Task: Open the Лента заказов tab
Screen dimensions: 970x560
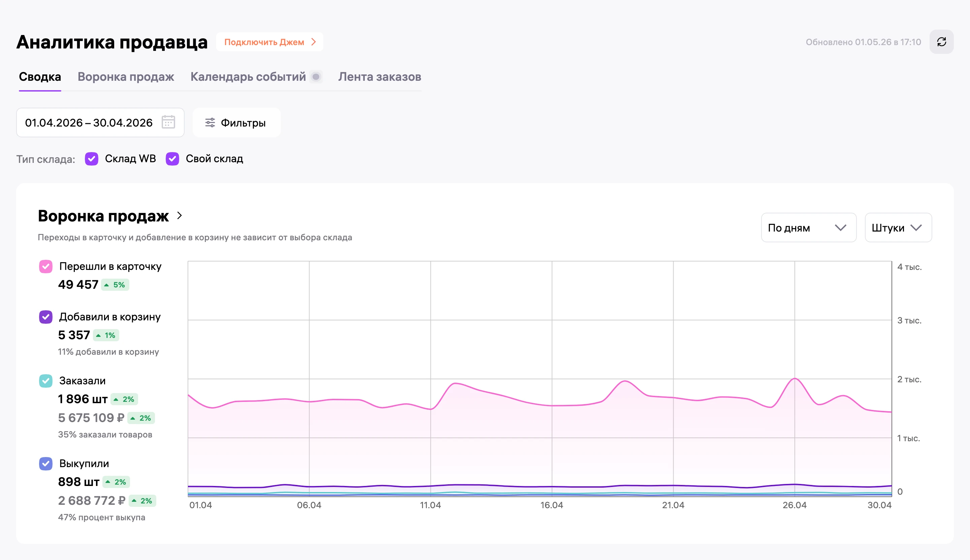Action: 380,77
